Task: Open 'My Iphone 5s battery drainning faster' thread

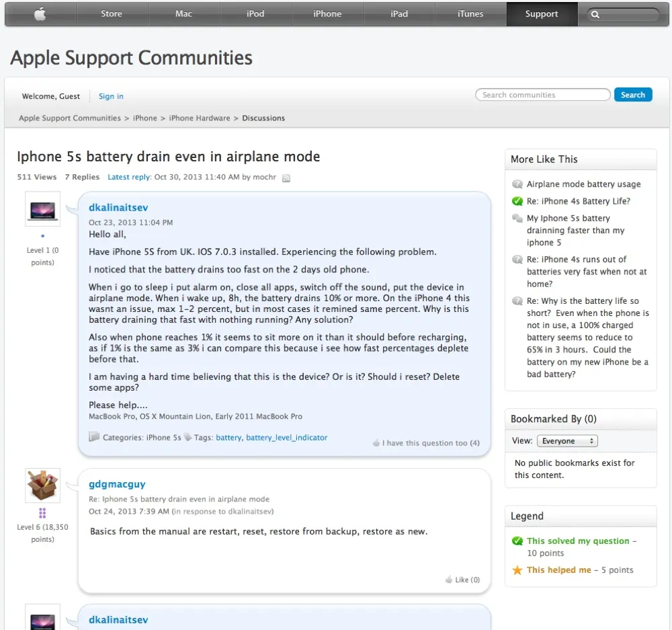Action: [576, 231]
